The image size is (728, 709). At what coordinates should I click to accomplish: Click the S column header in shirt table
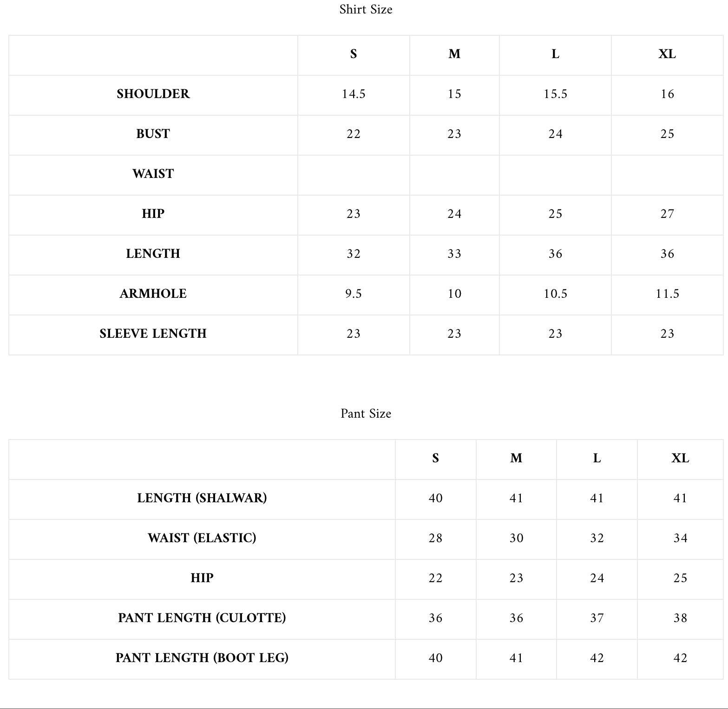click(x=354, y=54)
